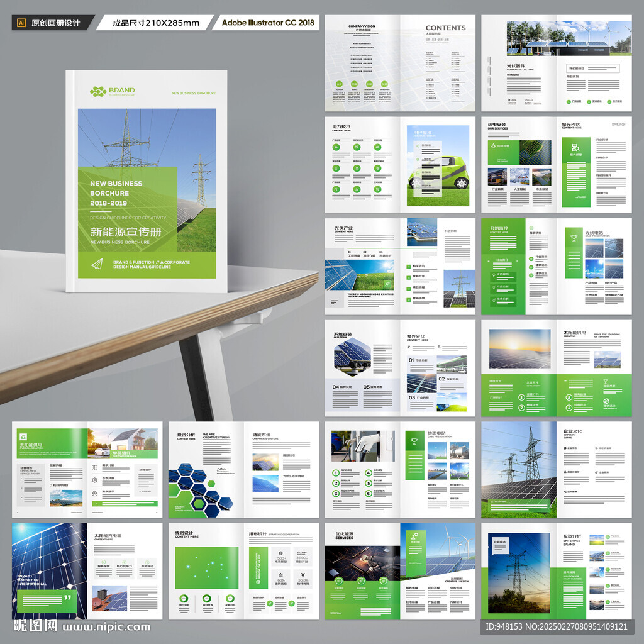Click the green ring icon above 发展目标
Screen dimensions: 644x644
click(230, 599)
